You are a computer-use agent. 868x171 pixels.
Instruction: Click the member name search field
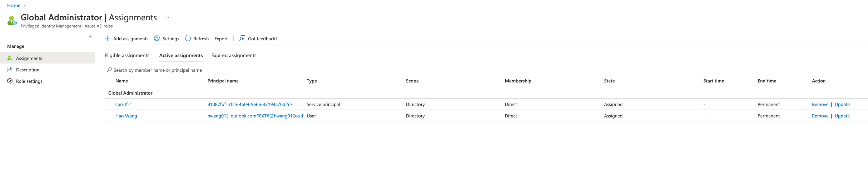(x=486, y=70)
